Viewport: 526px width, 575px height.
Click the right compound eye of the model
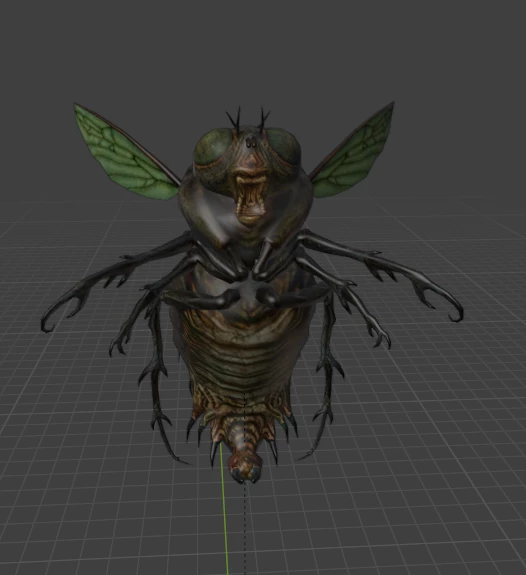(283, 145)
